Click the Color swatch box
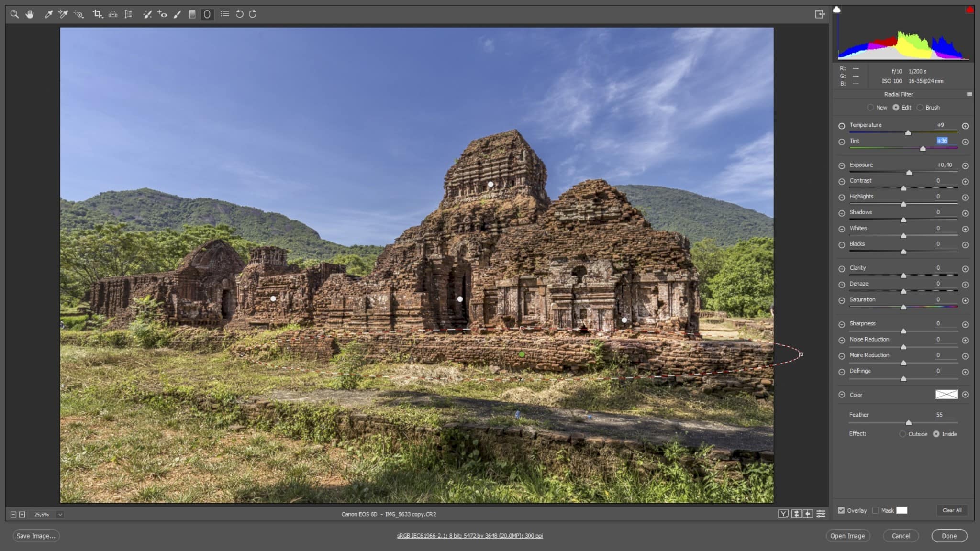The width and height of the screenshot is (980, 551). tap(947, 395)
